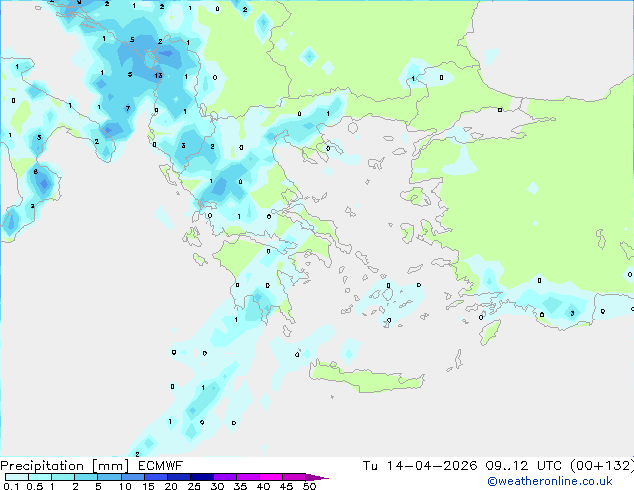The height and width of the screenshot is (490, 634).
Task: Click the 'Precipitation' title text
Action: pyautogui.click(x=42, y=466)
